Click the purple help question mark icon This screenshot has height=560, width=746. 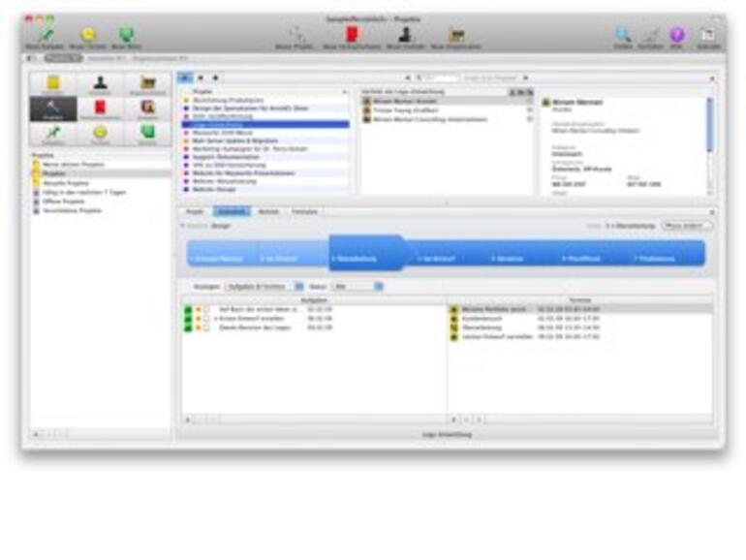coord(676,34)
